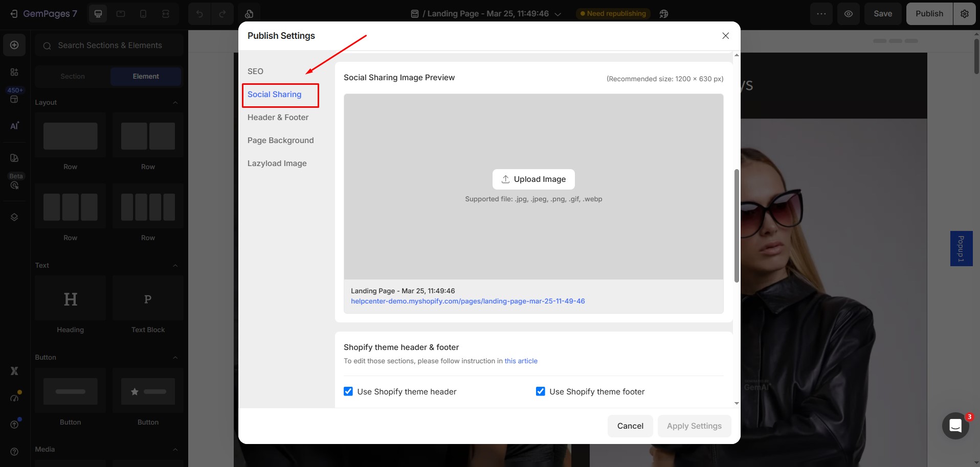Click the Save button
This screenshot has width=980, height=467.
click(883, 14)
